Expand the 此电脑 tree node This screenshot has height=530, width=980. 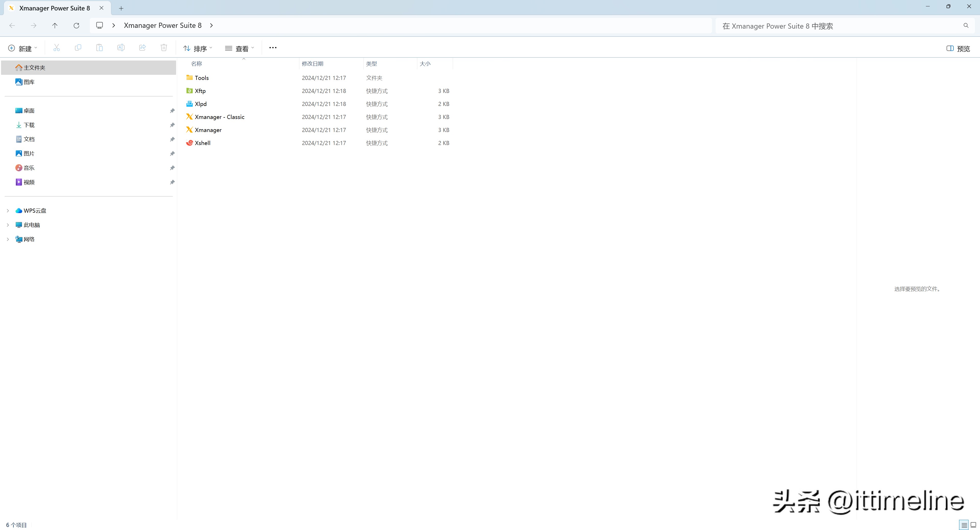pyautogui.click(x=8, y=225)
